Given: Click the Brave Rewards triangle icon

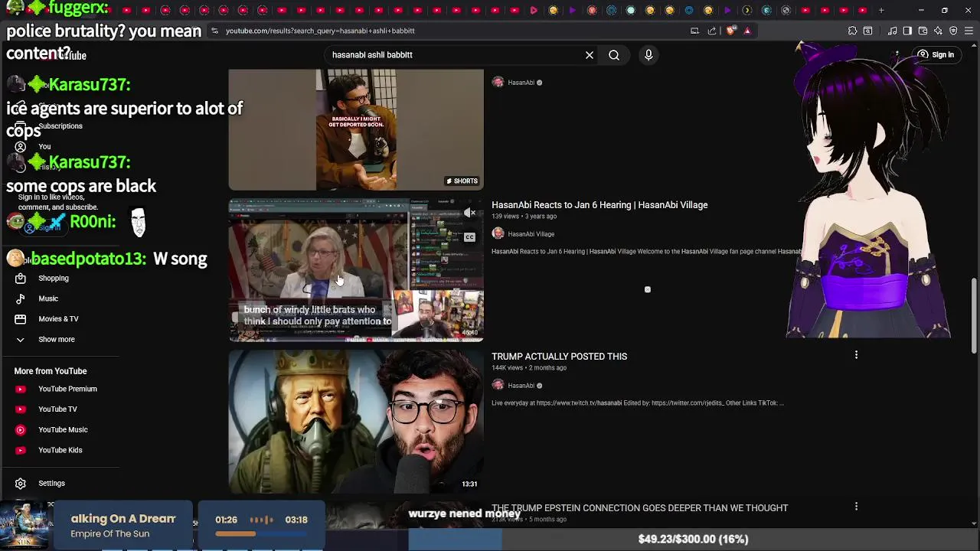Looking at the screenshot, I should (x=747, y=31).
